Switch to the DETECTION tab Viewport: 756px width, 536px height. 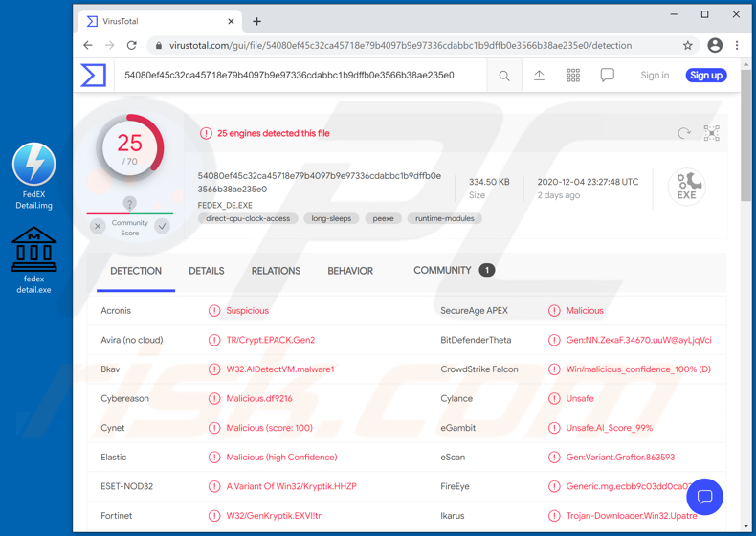click(136, 271)
